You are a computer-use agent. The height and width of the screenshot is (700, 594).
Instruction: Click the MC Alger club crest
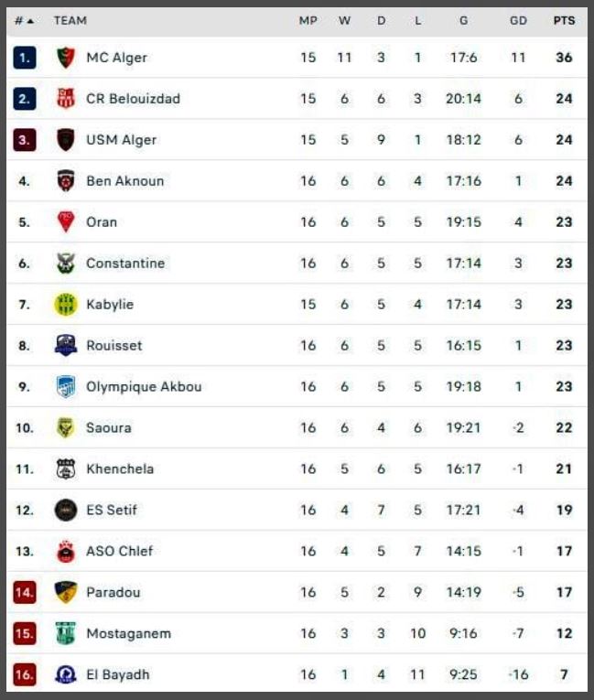[65, 58]
